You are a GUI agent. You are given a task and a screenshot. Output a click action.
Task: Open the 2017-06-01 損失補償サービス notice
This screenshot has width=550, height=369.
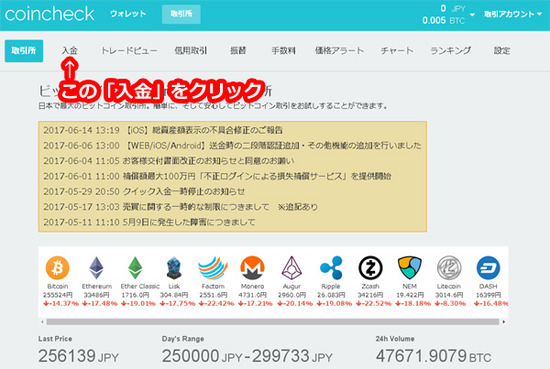click(217, 176)
